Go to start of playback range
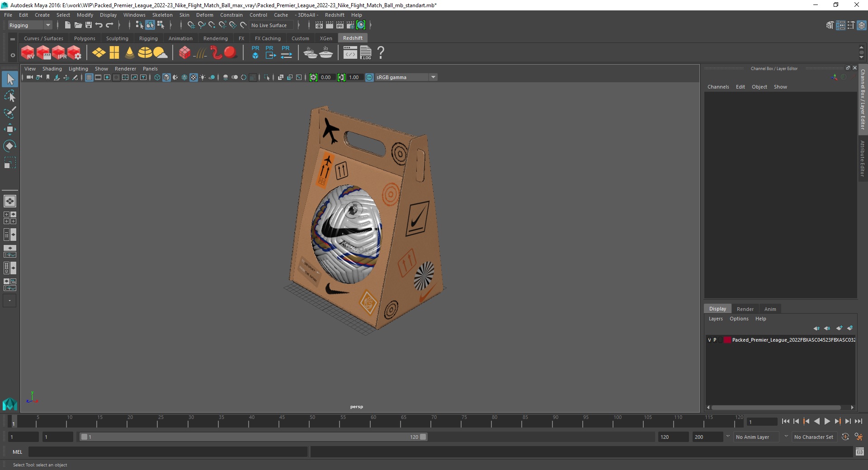Screen dimensions: 868x470 point(786,421)
